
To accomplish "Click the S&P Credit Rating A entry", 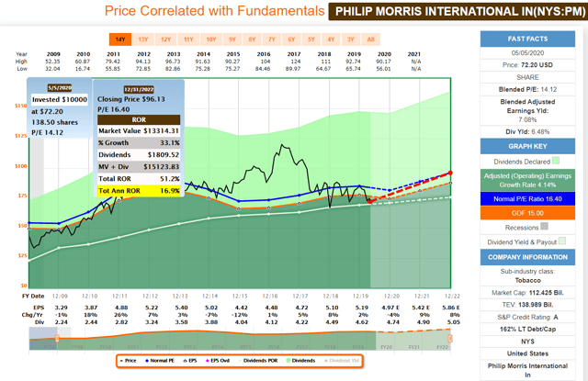I will 527,318.
